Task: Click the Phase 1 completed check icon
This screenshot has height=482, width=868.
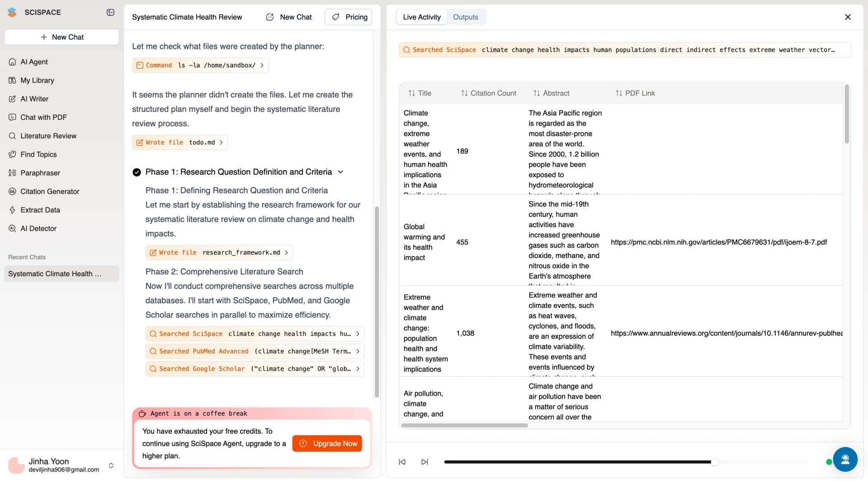Action: [x=137, y=172]
